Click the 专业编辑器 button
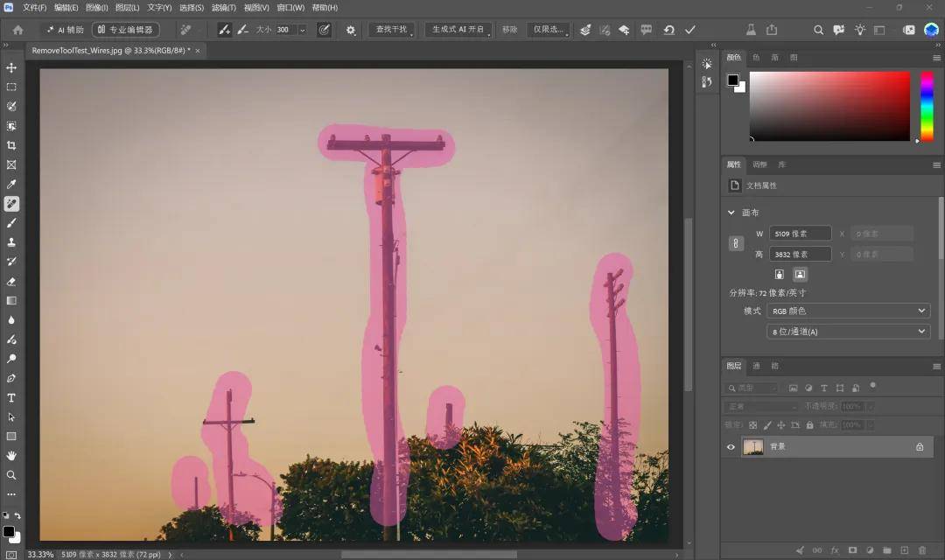Screen dimensions: 945x560 click(125, 30)
